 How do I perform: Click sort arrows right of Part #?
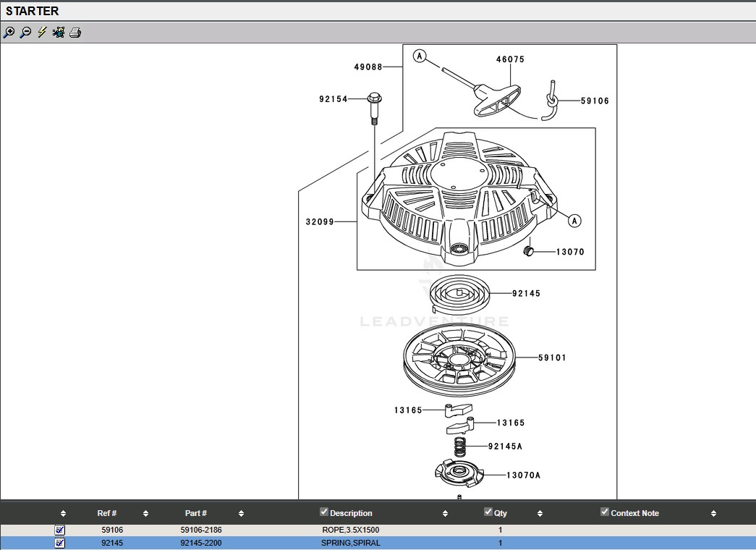click(x=241, y=514)
